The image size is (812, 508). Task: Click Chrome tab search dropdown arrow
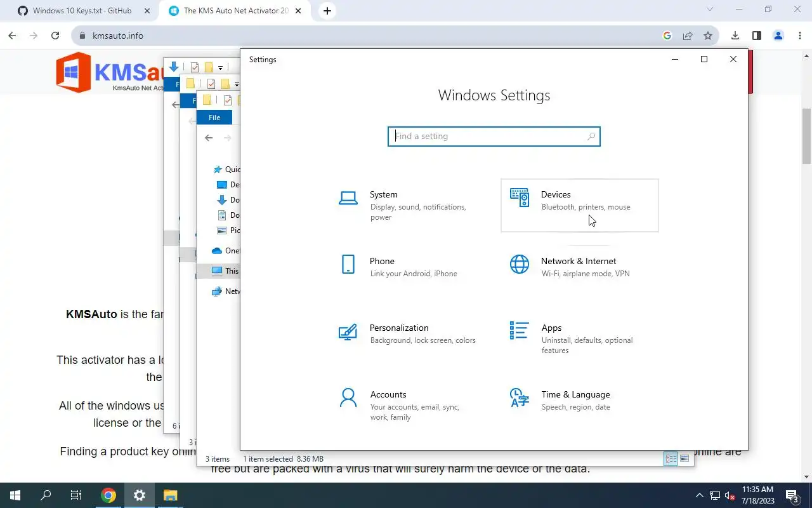(x=710, y=10)
